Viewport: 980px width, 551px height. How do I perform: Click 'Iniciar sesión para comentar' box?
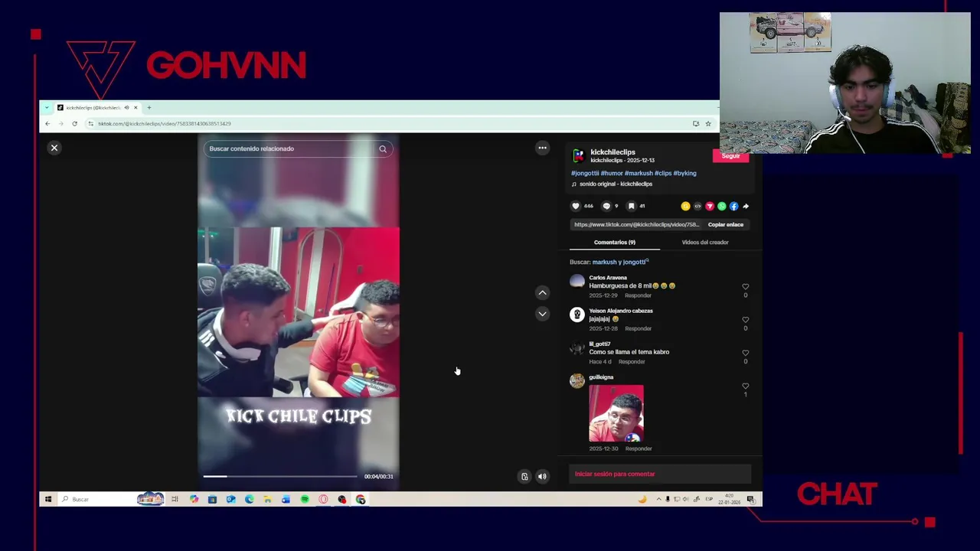(660, 474)
